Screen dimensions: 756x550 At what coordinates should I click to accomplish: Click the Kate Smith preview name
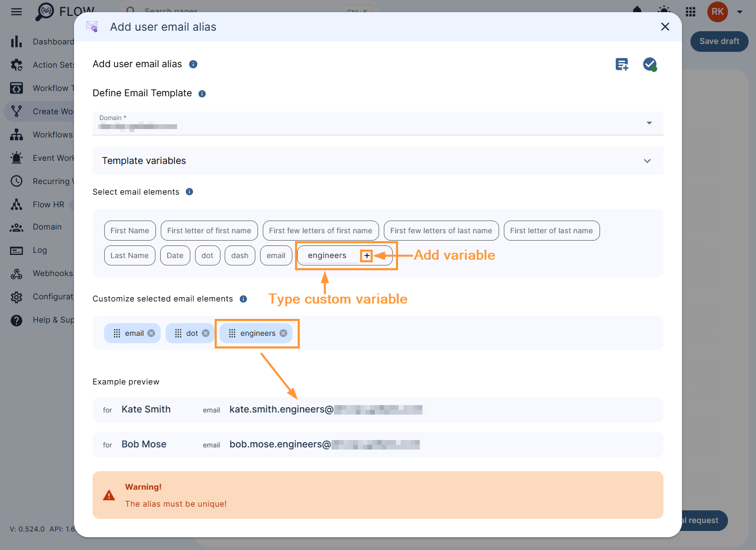[146, 409]
